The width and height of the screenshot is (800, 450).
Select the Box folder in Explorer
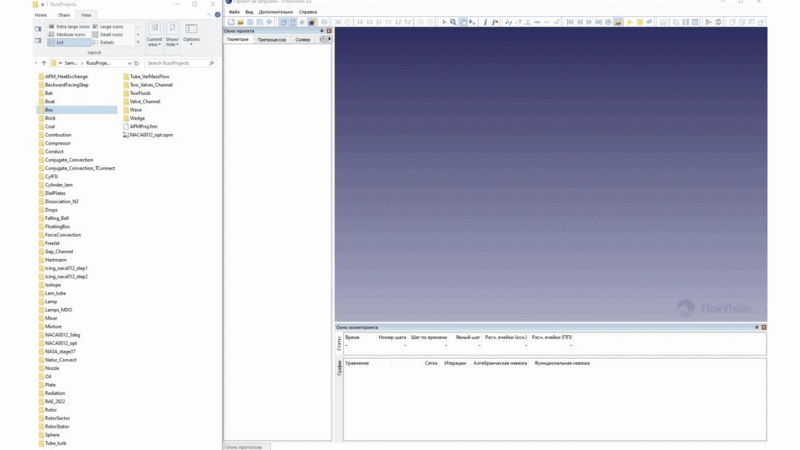(77, 110)
